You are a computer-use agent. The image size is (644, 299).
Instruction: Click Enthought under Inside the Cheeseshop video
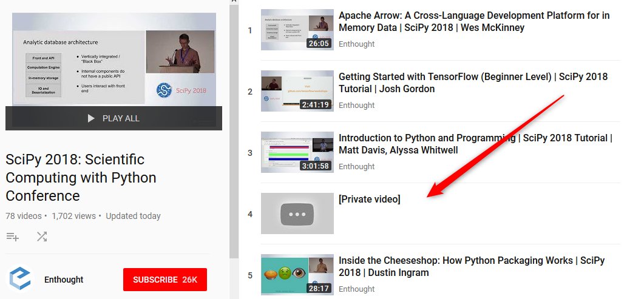click(356, 289)
